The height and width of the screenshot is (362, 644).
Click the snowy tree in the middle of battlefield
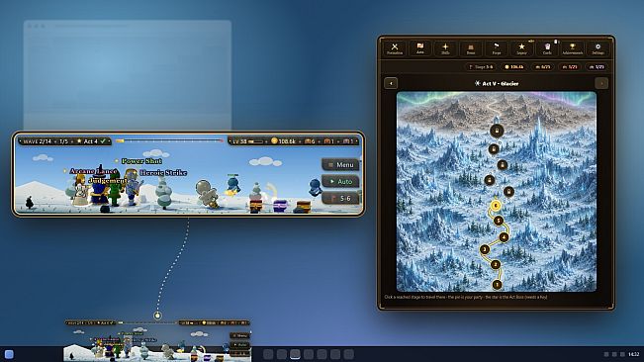point(164,193)
